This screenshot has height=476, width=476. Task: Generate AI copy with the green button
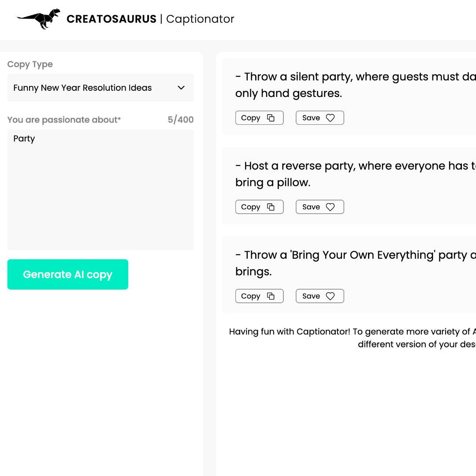pos(68,275)
